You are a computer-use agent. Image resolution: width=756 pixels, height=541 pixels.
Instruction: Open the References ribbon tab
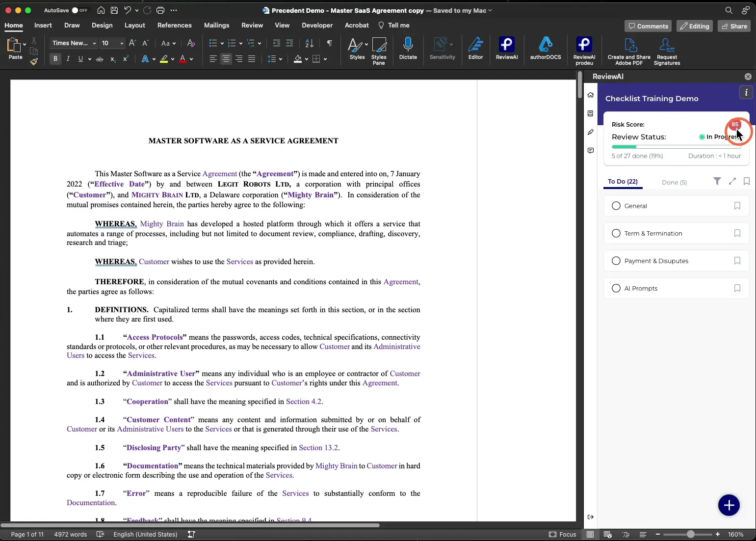coord(174,26)
